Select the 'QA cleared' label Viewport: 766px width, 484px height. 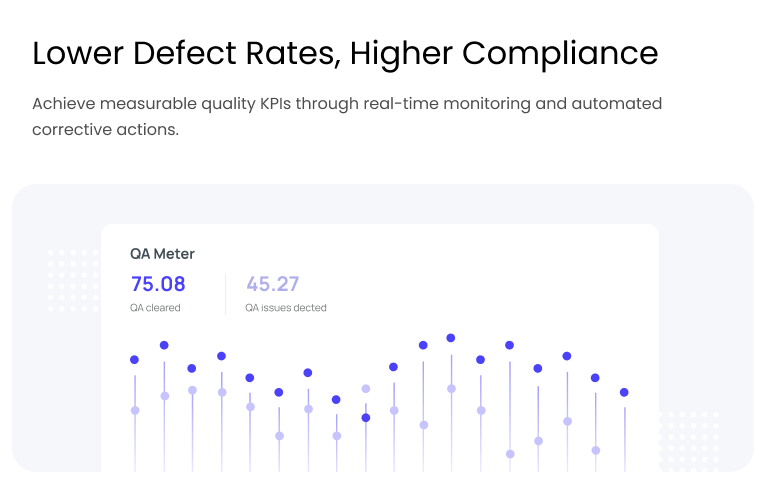[x=155, y=308]
